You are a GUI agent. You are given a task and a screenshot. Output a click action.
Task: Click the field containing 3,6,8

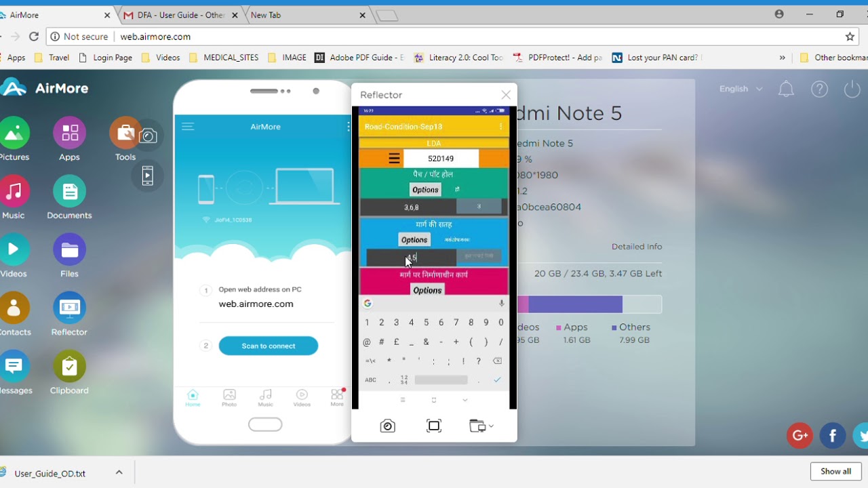tap(408, 207)
